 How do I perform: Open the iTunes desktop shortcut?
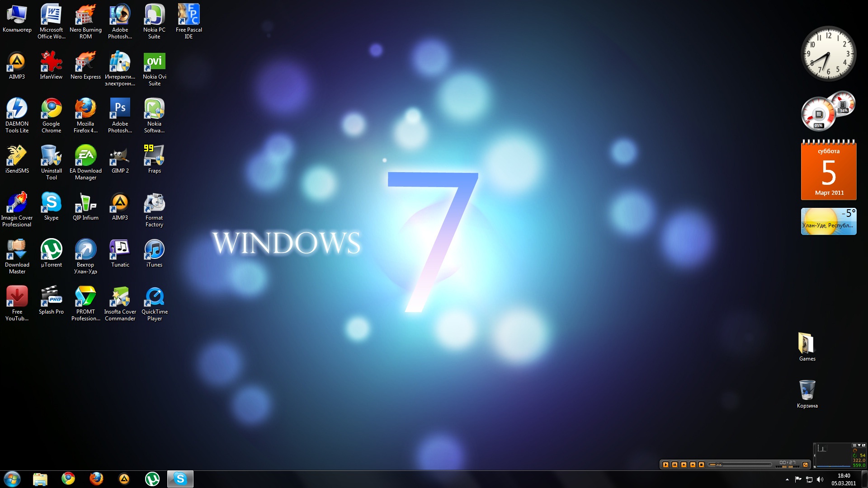[x=154, y=250]
